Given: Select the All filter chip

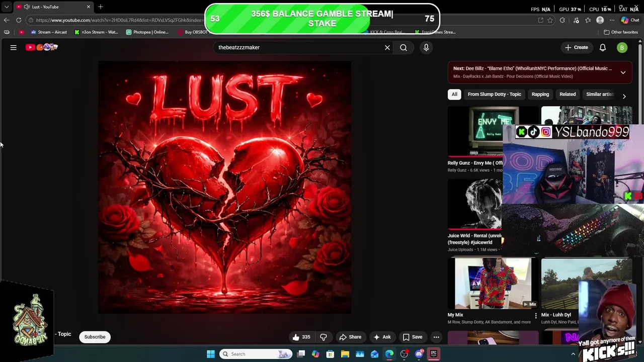Looking at the screenshot, I should tap(454, 94).
